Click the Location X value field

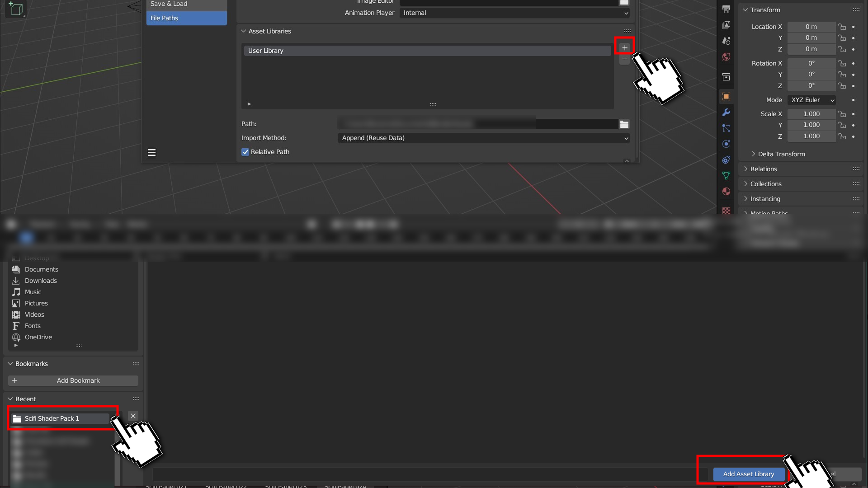pos(811,27)
